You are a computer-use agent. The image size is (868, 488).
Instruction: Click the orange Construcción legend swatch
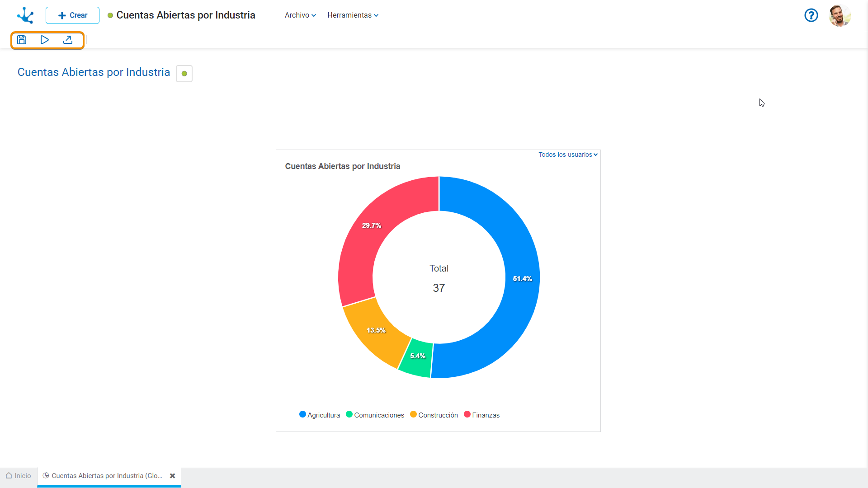coord(413,414)
